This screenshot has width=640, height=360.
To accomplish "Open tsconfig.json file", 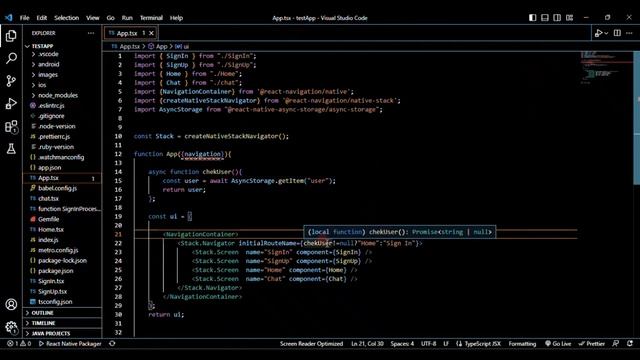I will pos(55,302).
